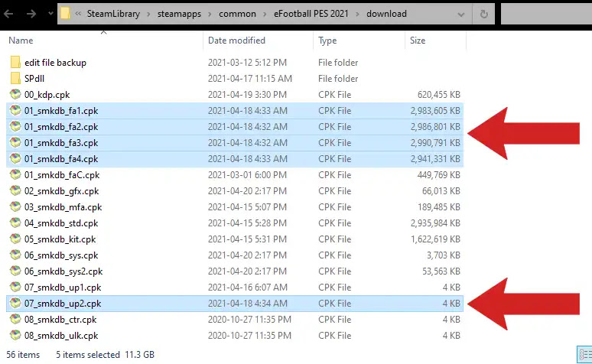Select the 01_smkdb_fa3.cpk file icon
The width and height of the screenshot is (592, 364).
[15, 142]
